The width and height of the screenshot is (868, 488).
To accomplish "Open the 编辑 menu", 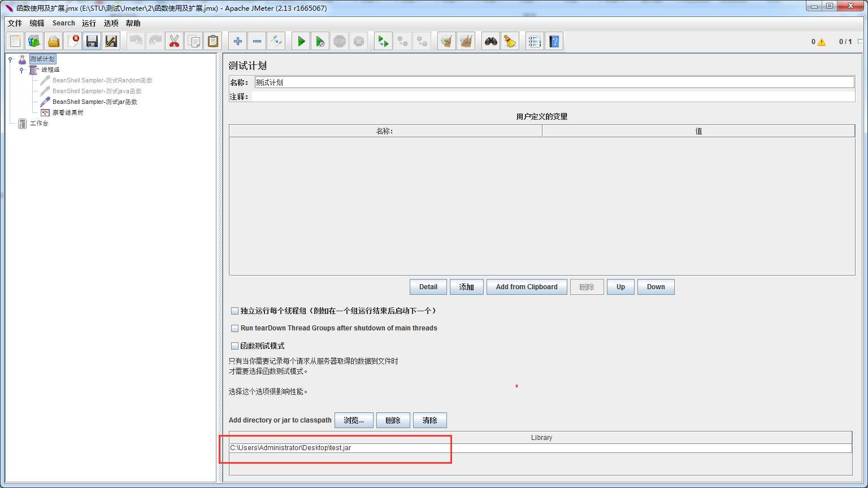I will [x=37, y=23].
